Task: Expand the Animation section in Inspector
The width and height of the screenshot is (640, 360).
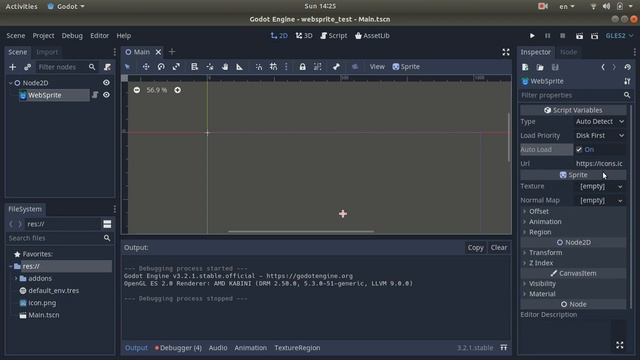Action: point(544,222)
